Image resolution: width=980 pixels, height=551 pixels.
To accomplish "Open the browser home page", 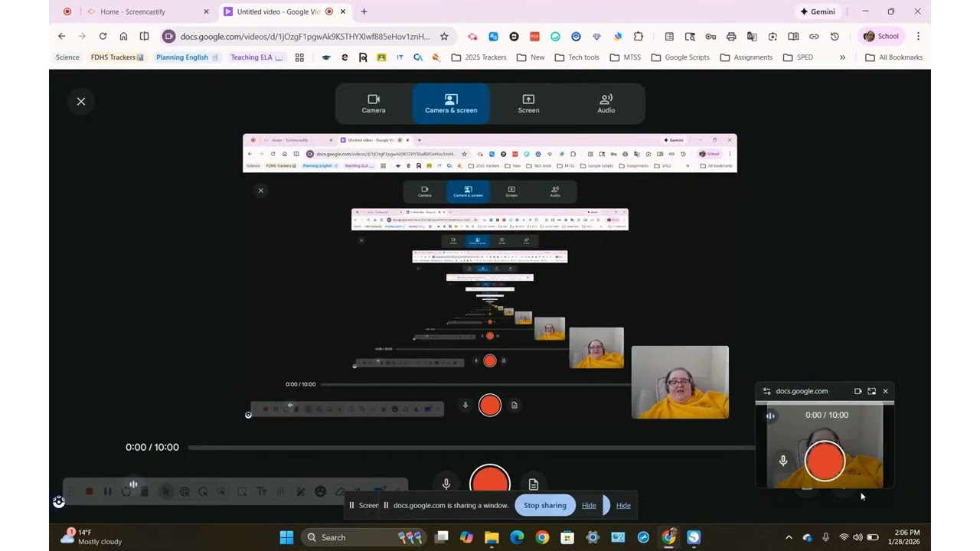I will click(123, 36).
